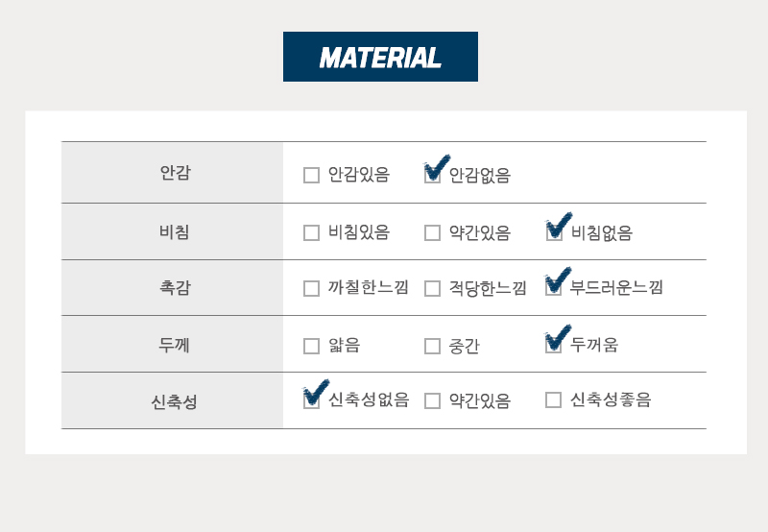
Task: Click the 신축성 row label
Action: coord(175,401)
